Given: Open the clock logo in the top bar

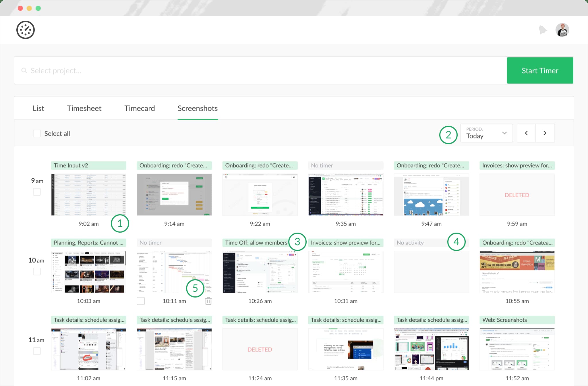Looking at the screenshot, I should 26,30.
